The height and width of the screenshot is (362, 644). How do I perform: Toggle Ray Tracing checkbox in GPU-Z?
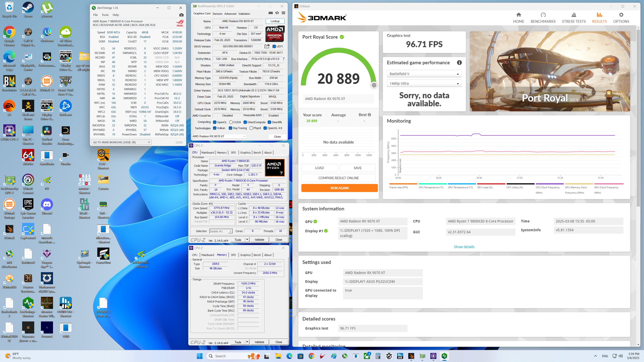click(x=230, y=128)
